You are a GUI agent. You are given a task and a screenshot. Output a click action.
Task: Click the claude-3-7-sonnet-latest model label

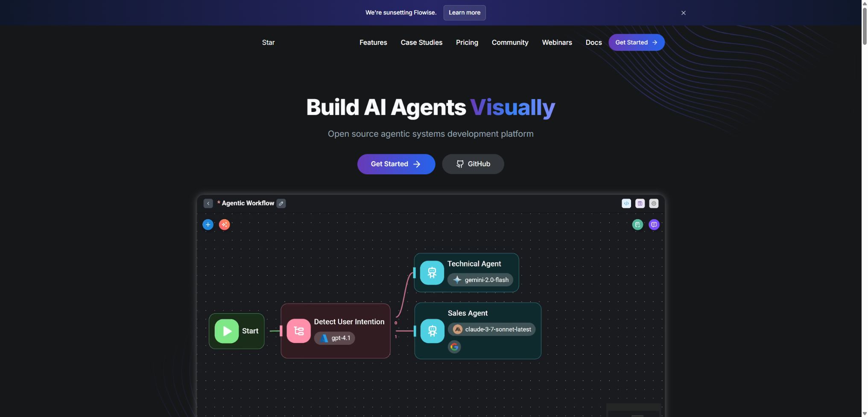(498, 329)
